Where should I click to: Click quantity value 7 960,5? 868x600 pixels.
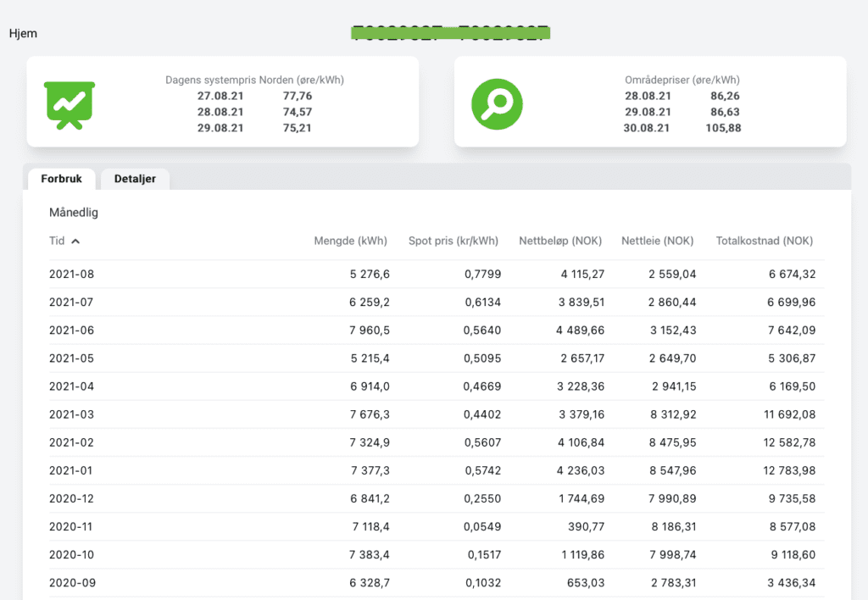pyautogui.click(x=370, y=331)
